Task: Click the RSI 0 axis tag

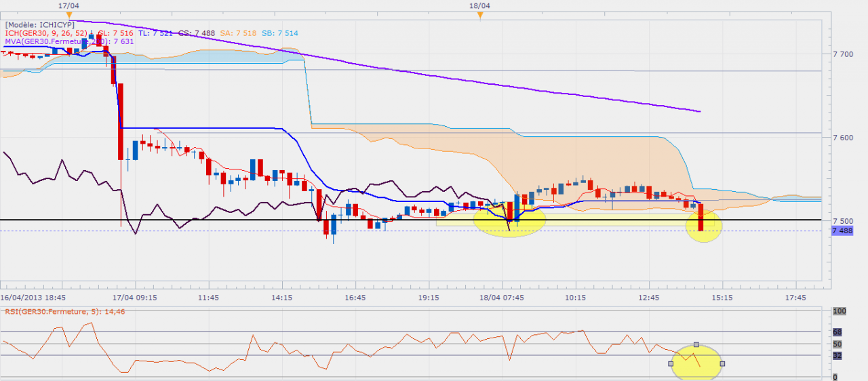Action: 835,377
